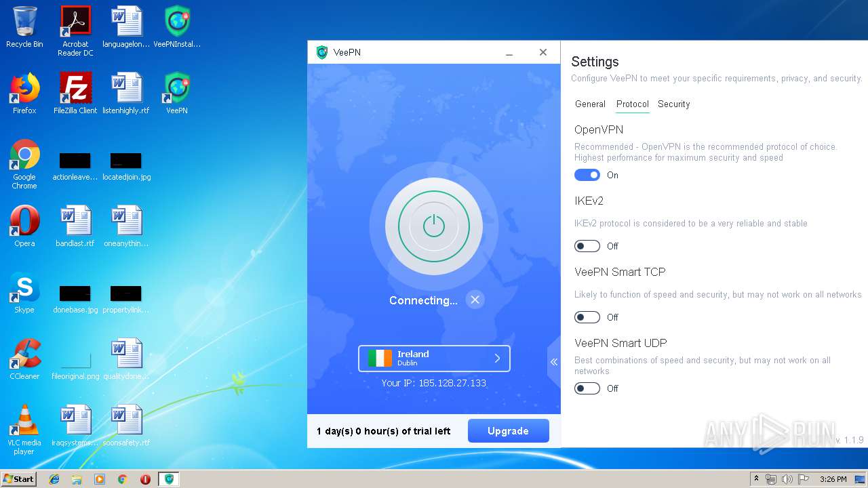The height and width of the screenshot is (488, 868).
Task: Select the VeePNInstaller desktop icon
Action: point(177,27)
